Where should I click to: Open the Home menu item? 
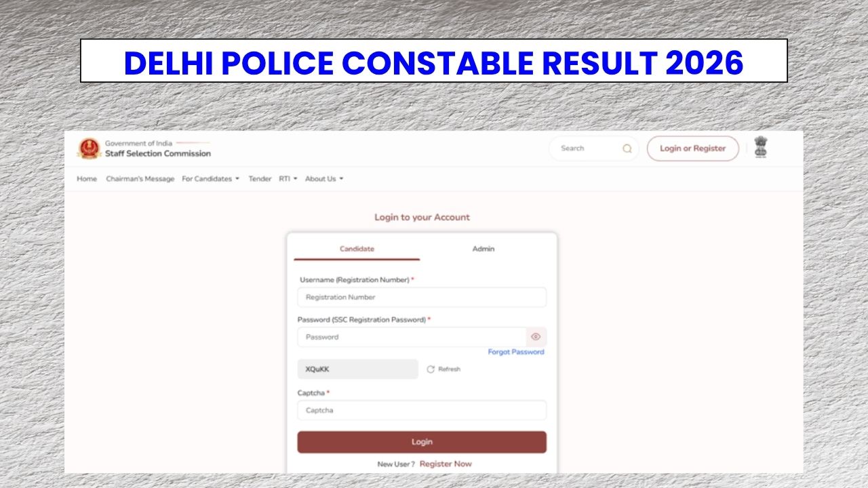87,179
